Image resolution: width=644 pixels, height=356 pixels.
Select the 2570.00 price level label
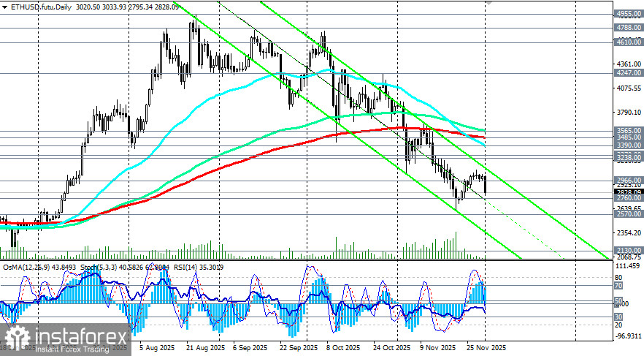point(629,214)
